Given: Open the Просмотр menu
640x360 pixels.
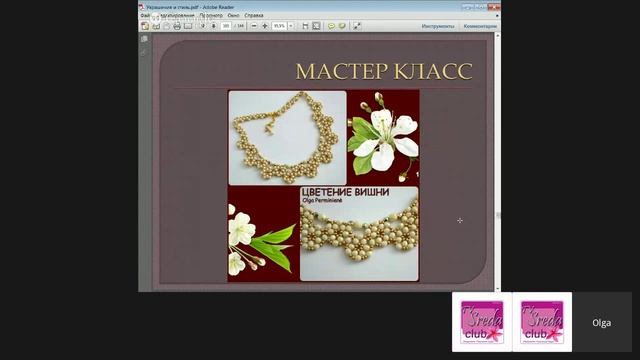Looking at the screenshot, I should click(211, 16).
